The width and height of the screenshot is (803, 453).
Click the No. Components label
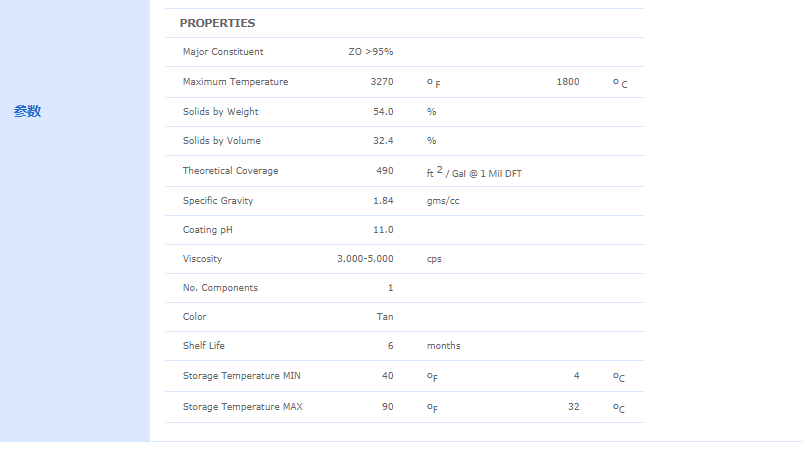pos(220,288)
